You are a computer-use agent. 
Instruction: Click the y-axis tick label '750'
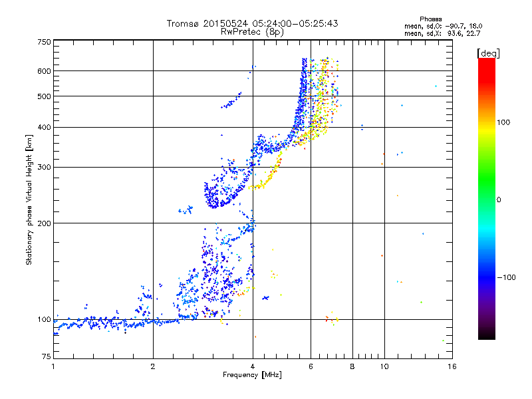coord(45,42)
